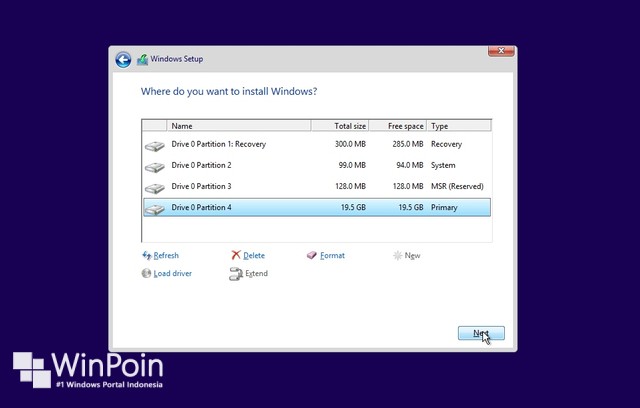Sort by the Name column header
Image resolution: width=640 pixels, height=408 pixels.
tap(239, 126)
